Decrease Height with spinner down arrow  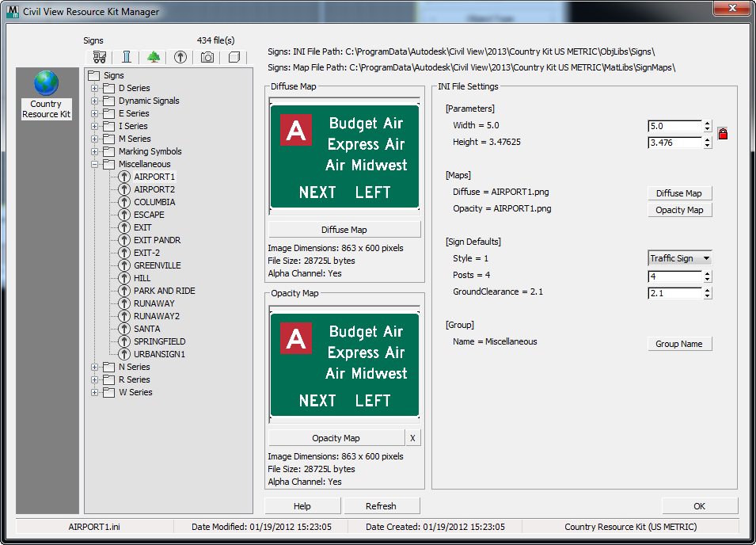[707, 146]
